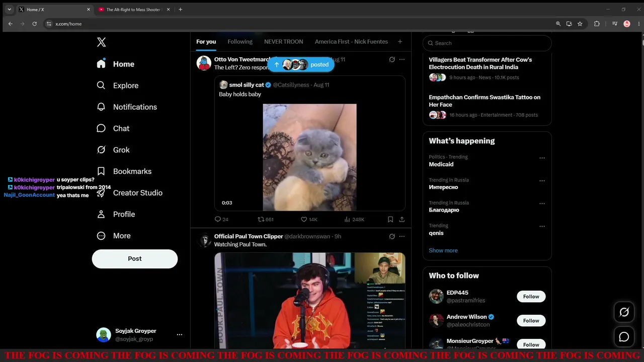Open the floating messages button
Screen dimensions: 644x362
click(624, 337)
